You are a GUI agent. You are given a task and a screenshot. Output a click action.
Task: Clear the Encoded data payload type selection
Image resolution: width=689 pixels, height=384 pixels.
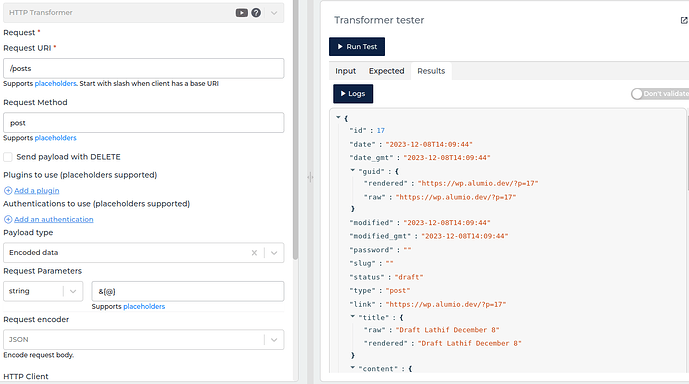254,253
